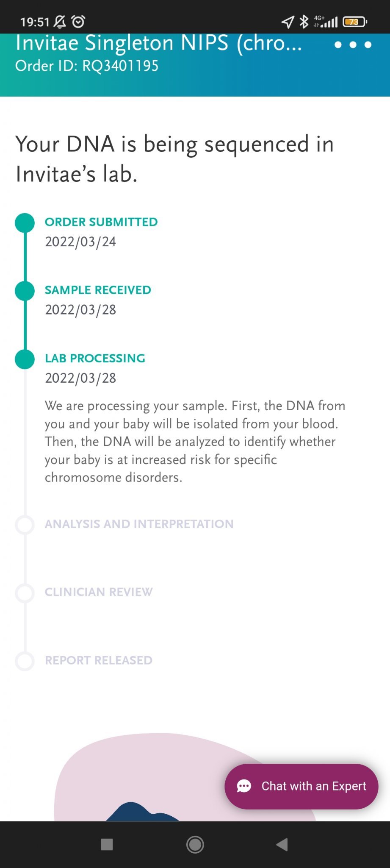This screenshot has height=868, width=390.
Task: Tap the Bluetooth status icon
Action: point(304,22)
